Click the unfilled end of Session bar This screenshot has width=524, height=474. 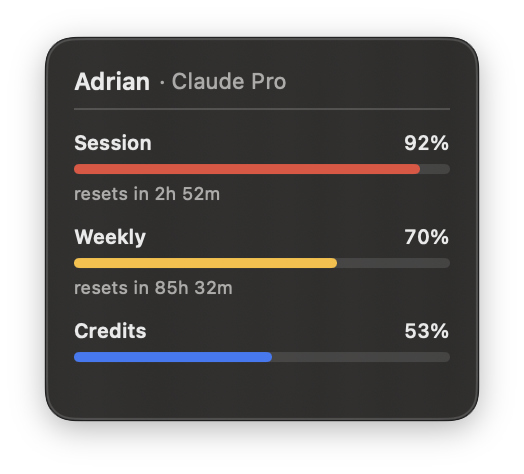point(435,169)
